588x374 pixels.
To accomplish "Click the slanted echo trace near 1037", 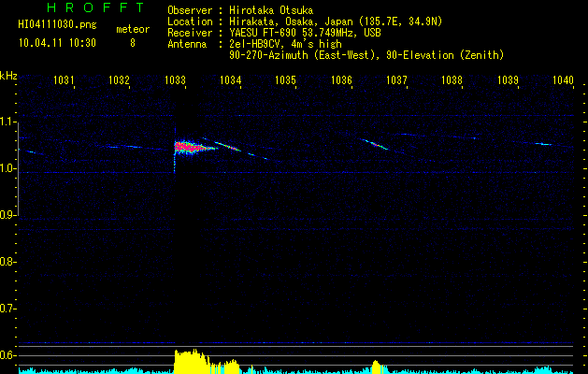I will [375, 144].
